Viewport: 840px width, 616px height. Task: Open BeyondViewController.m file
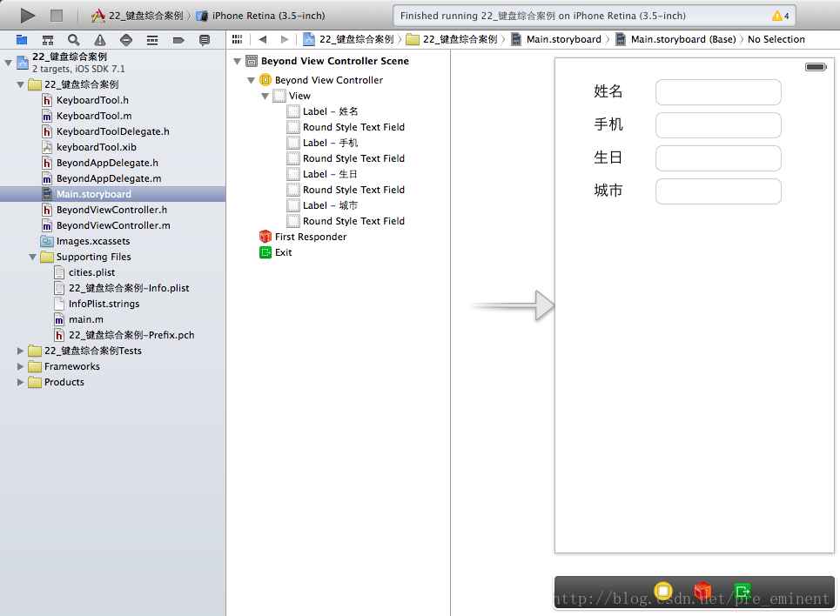[x=112, y=225]
